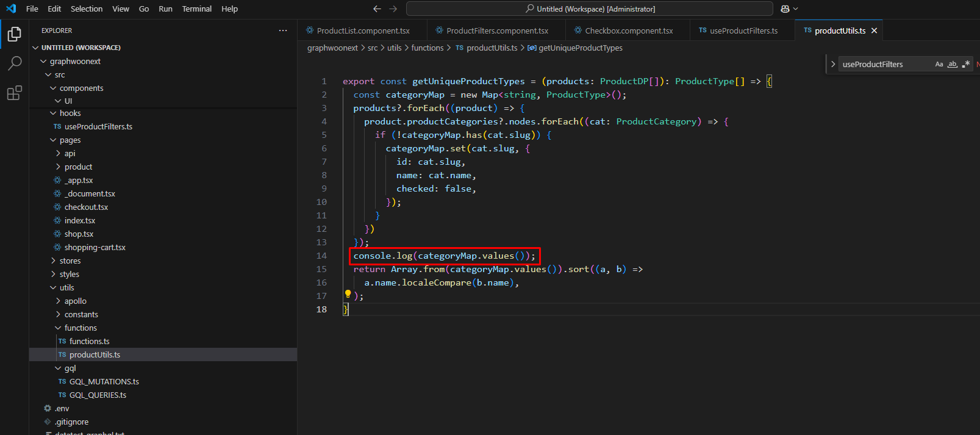Viewport: 980px width, 435px height.
Task: Open GQL_QUERIES.ts from the explorer
Action: click(x=98, y=395)
